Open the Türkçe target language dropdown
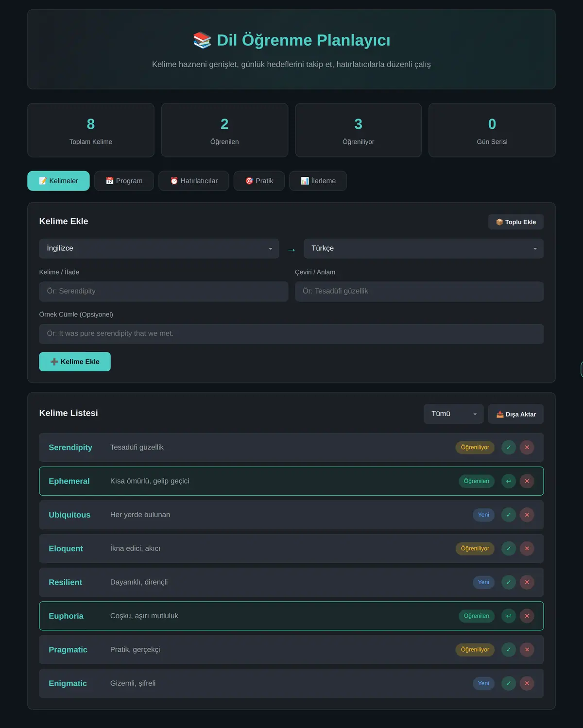This screenshot has width=583, height=728. (x=424, y=248)
